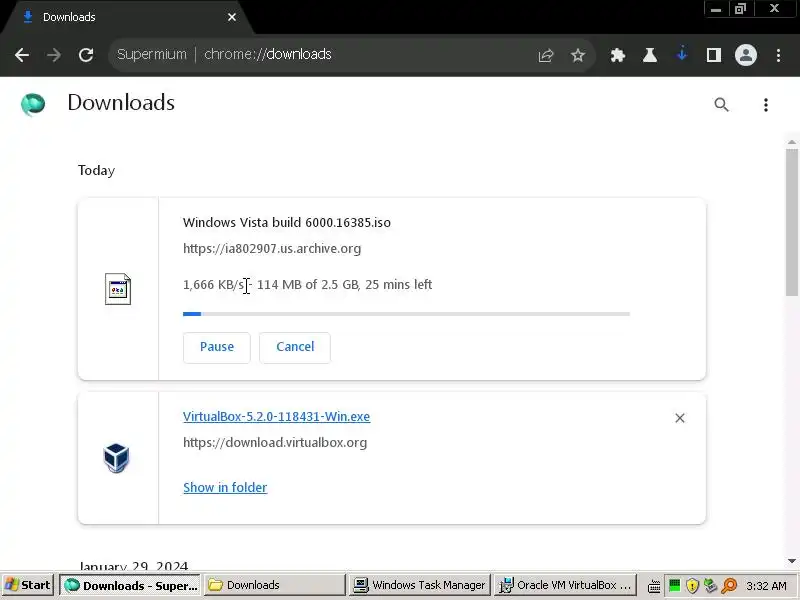
Task: Open the profile avatar menu
Action: (745, 55)
